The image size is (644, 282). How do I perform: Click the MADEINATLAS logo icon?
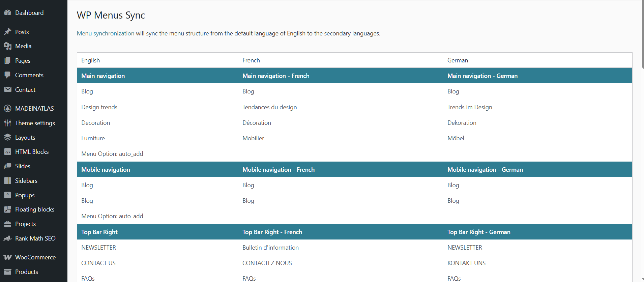7,108
